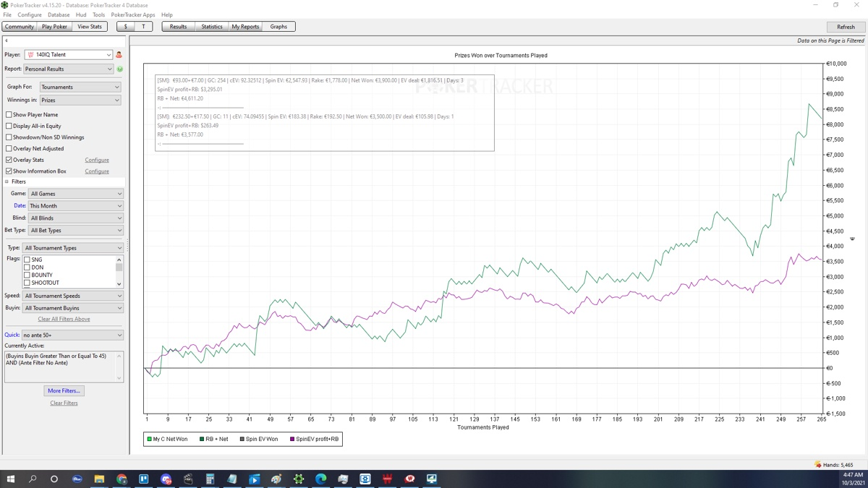The width and height of the screenshot is (868, 488).
Task: Open Chrome from the Windows taskbar
Action: coord(122,479)
